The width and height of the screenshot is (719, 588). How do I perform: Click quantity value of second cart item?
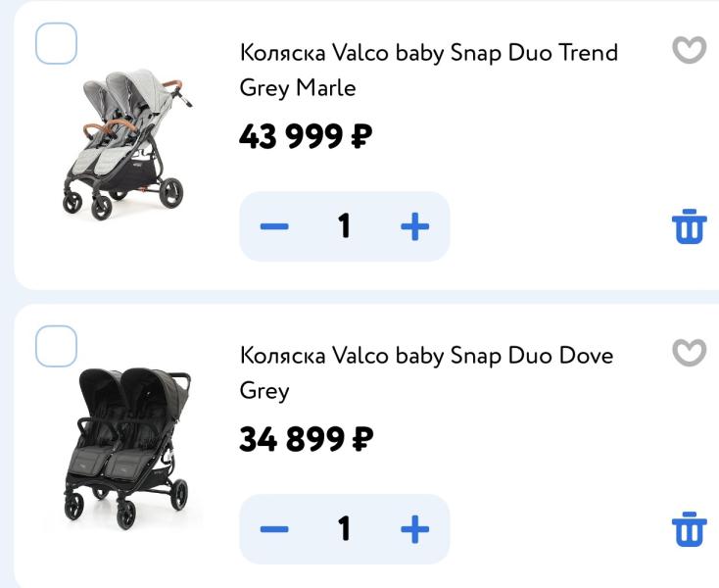[x=345, y=529]
